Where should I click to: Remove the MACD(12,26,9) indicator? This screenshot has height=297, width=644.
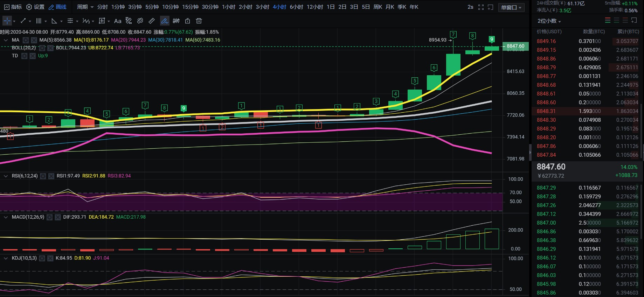click(x=58, y=218)
